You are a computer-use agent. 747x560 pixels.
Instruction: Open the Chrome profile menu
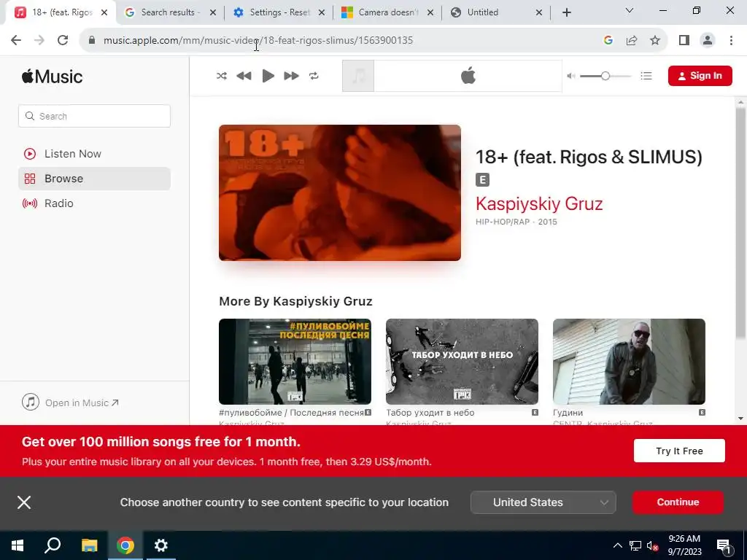708,41
